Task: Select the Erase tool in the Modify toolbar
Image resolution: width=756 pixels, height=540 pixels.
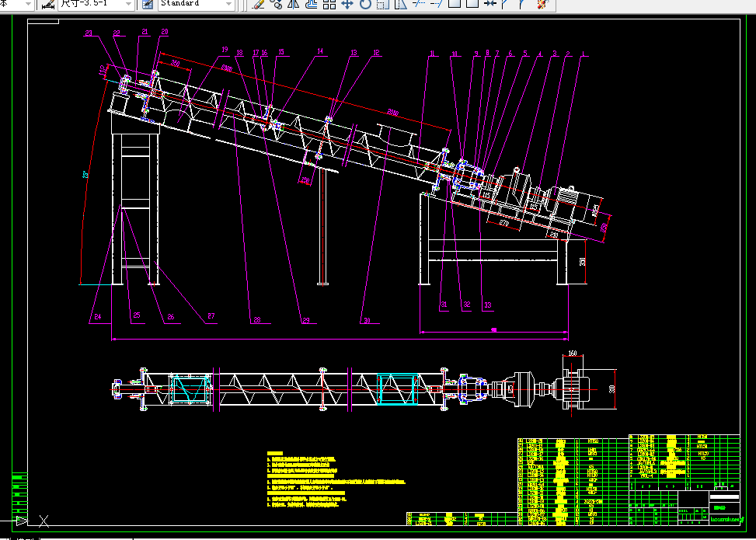Action: pyautogui.click(x=259, y=5)
